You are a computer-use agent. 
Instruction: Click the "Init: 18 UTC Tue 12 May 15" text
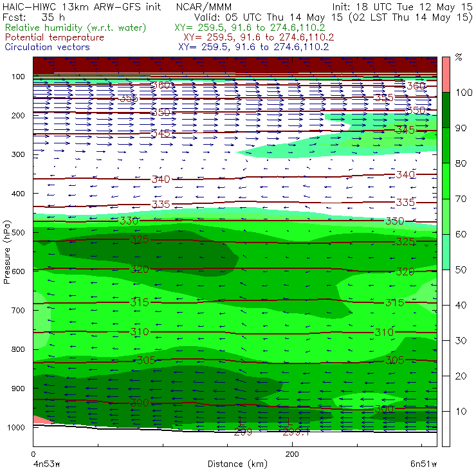[402, 7]
